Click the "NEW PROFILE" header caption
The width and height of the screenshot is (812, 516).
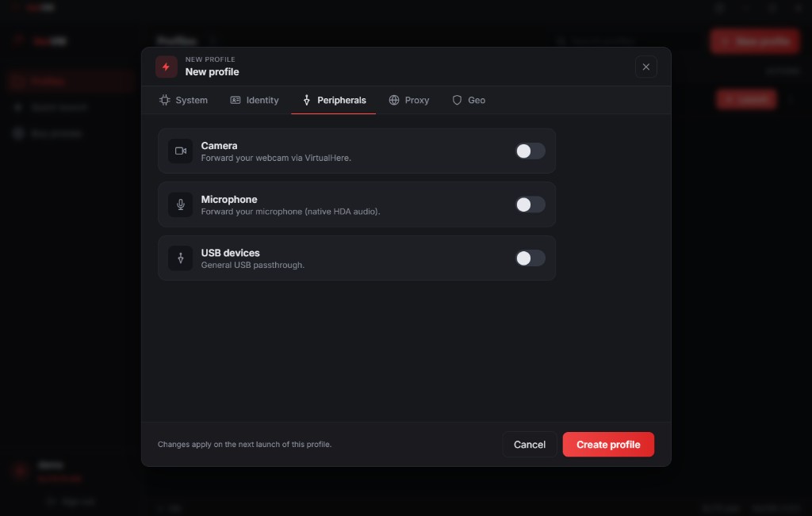(210, 59)
